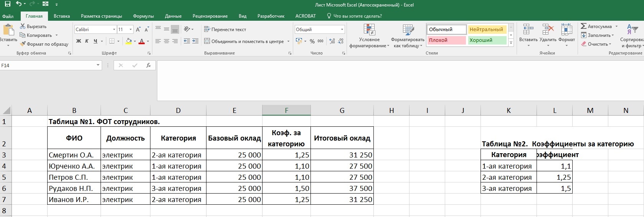
Task: Expand the Name Box dropdown arrow
Action: [x=98, y=66]
